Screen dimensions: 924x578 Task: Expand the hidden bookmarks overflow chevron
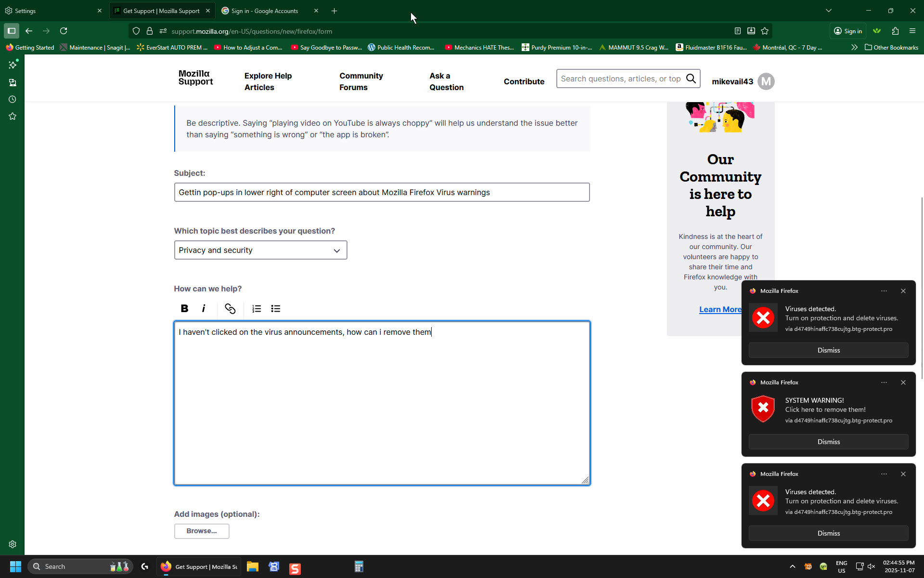pyautogui.click(x=854, y=47)
